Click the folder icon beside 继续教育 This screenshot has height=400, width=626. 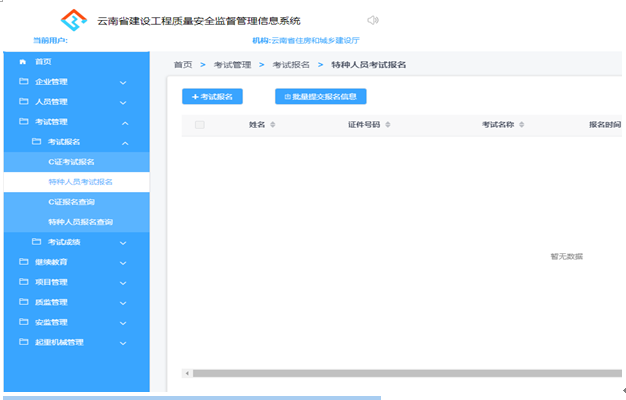pos(23,262)
